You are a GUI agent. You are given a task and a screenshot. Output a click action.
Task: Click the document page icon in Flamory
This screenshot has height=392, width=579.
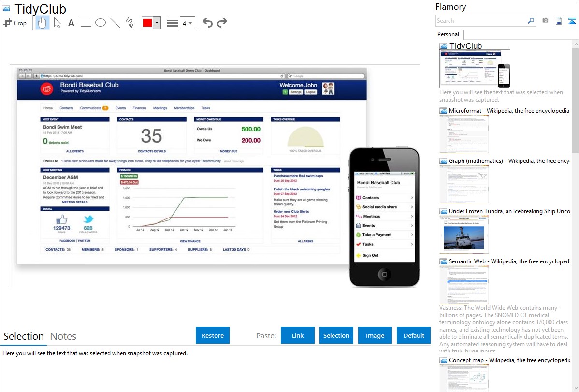(559, 21)
